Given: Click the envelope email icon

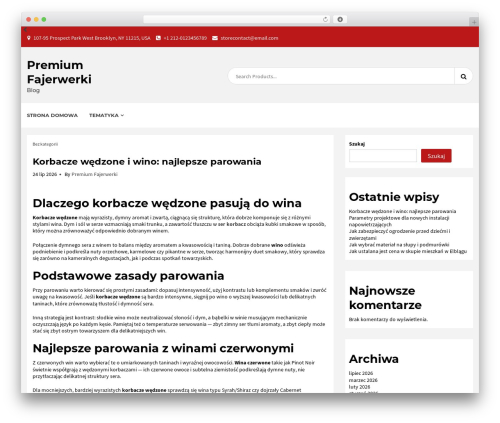Looking at the screenshot, I should [x=215, y=38].
